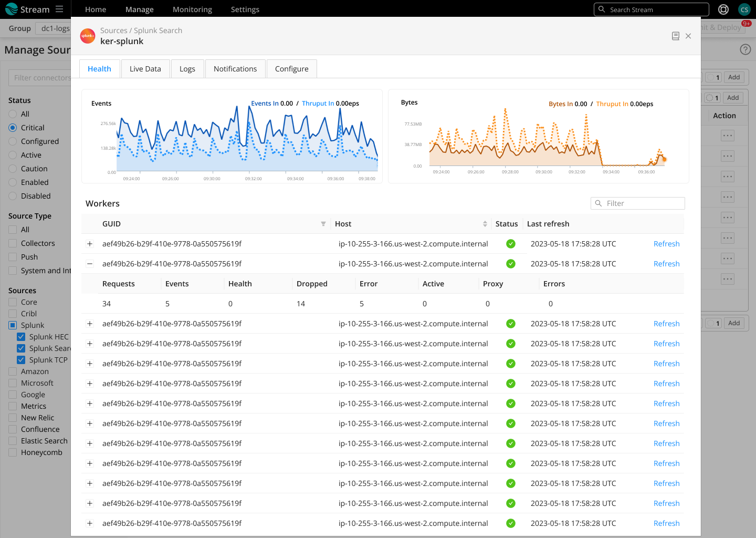
Task: Uncheck the Splunk TCP checkbox
Action: (21, 360)
